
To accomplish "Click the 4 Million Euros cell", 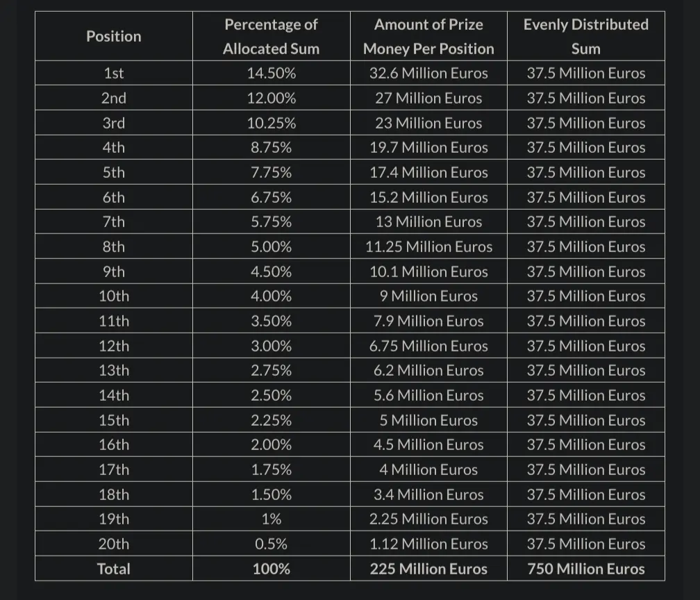I will [x=428, y=469].
